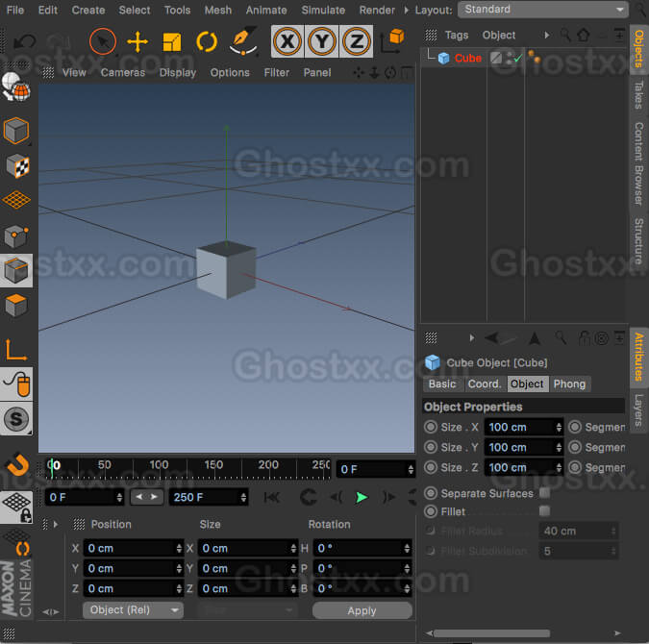Open the Object Manager Tags menu

tap(457, 36)
